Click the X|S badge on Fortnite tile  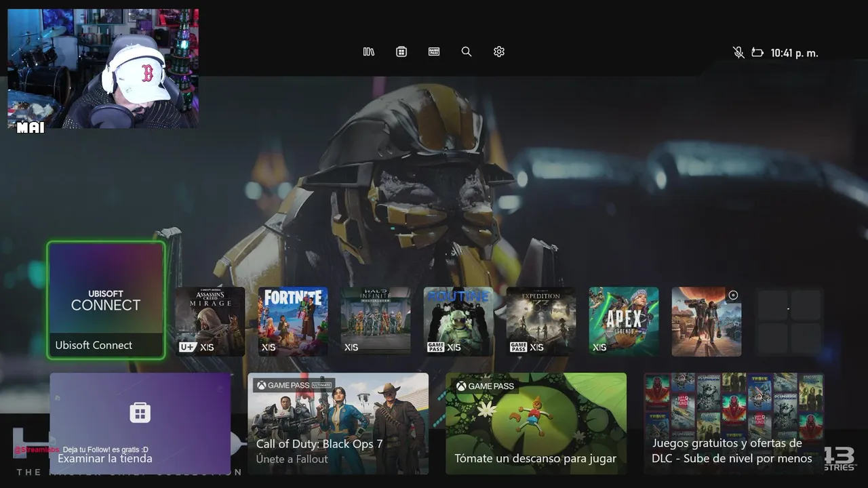click(x=269, y=348)
